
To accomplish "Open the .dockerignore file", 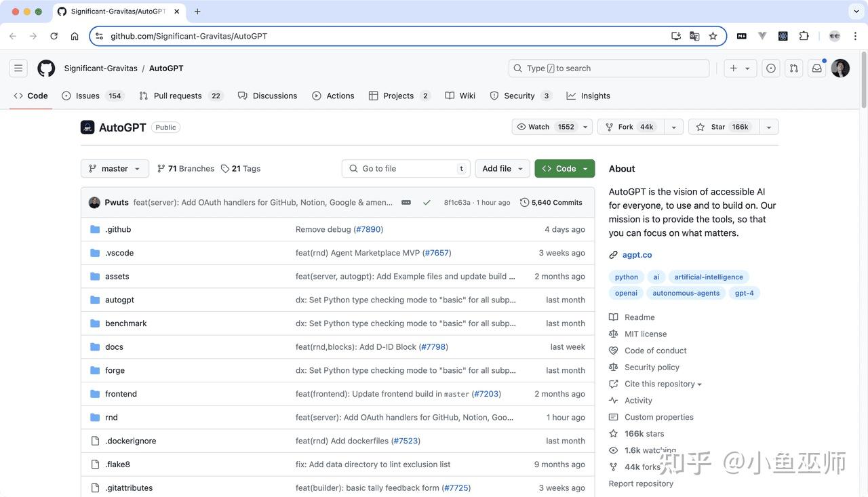I will [x=130, y=441].
